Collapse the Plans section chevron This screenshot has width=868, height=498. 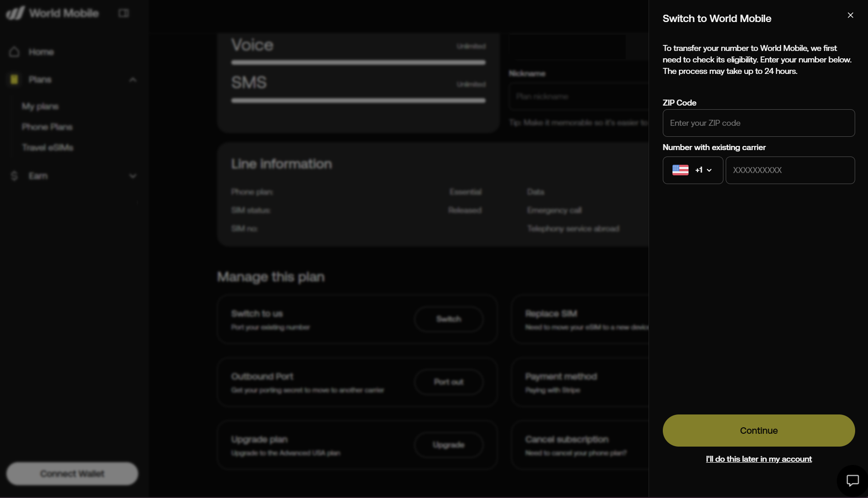(133, 80)
